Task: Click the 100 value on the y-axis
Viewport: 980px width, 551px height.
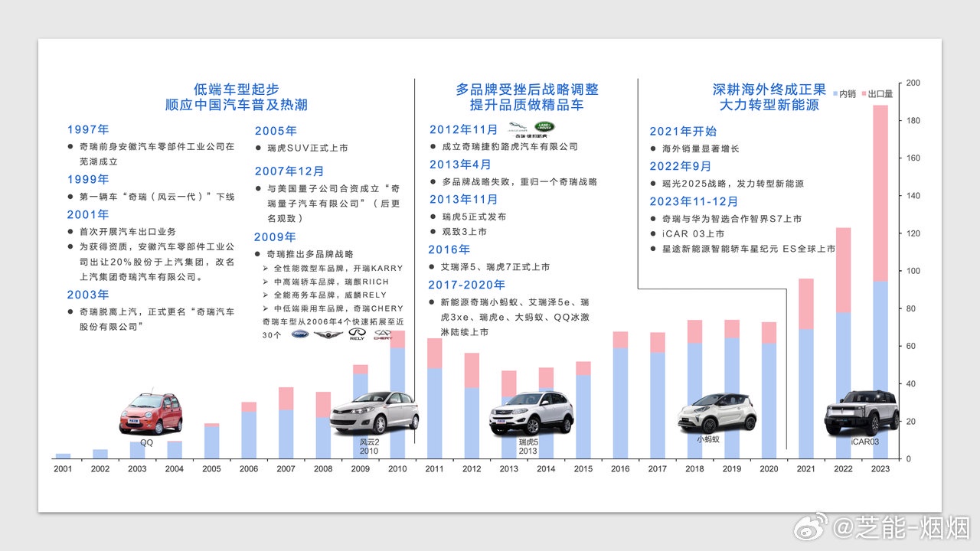Action: click(x=913, y=272)
